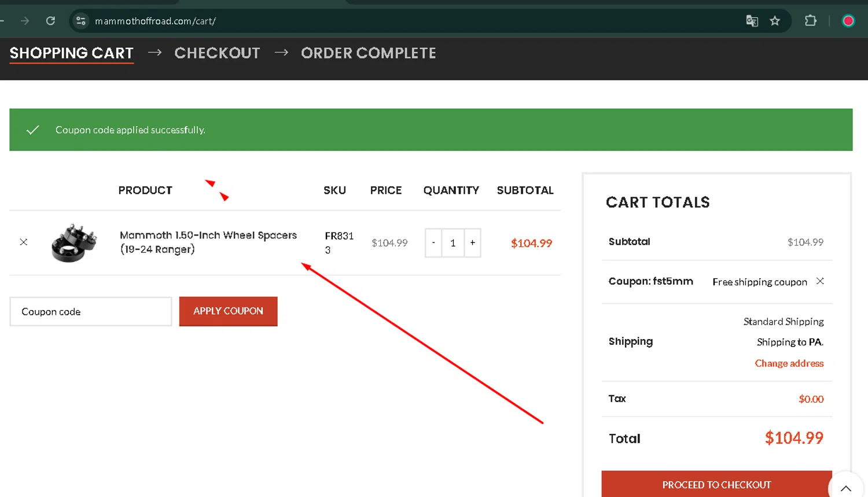Decrease quantity with the minus button
868x497 pixels.
click(433, 243)
